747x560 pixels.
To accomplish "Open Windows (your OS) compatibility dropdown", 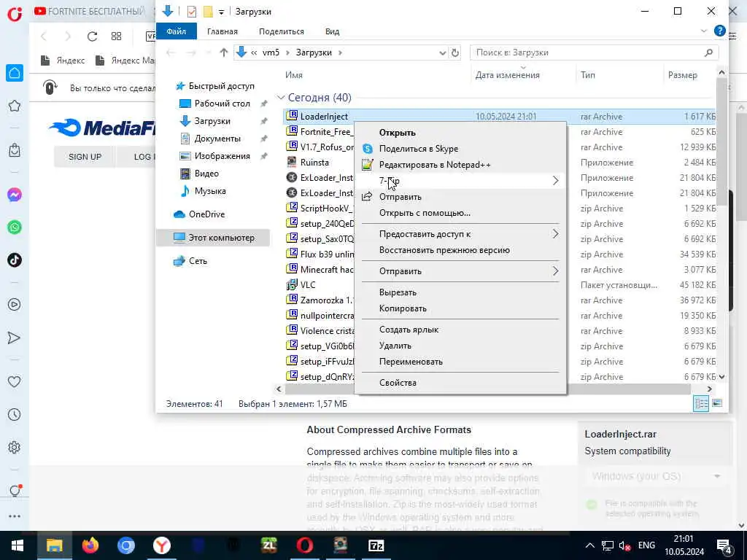I will click(655, 476).
